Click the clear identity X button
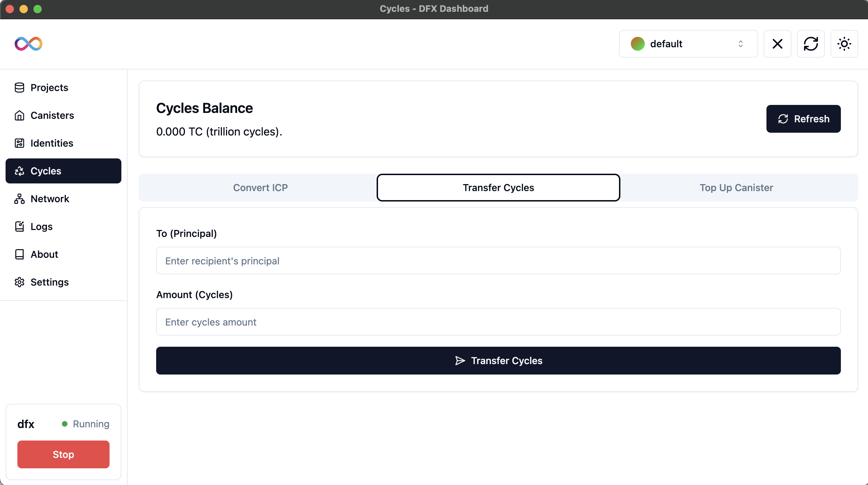This screenshot has height=485, width=868. pos(777,43)
